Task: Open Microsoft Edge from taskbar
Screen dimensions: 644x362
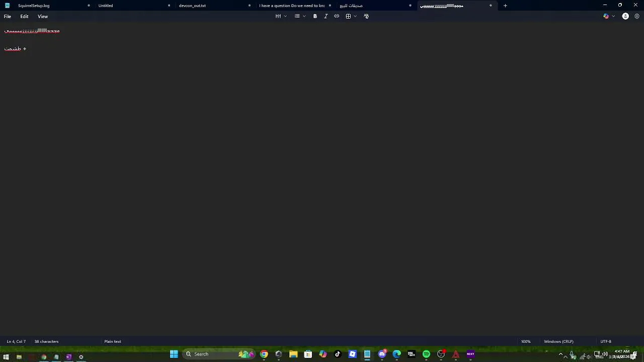Action: (x=397, y=354)
